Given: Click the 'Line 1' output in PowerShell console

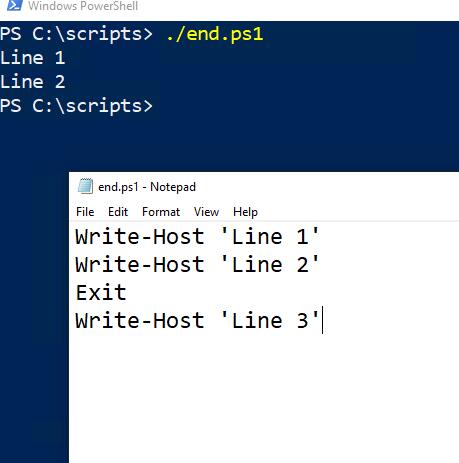Looking at the screenshot, I should (32, 58).
